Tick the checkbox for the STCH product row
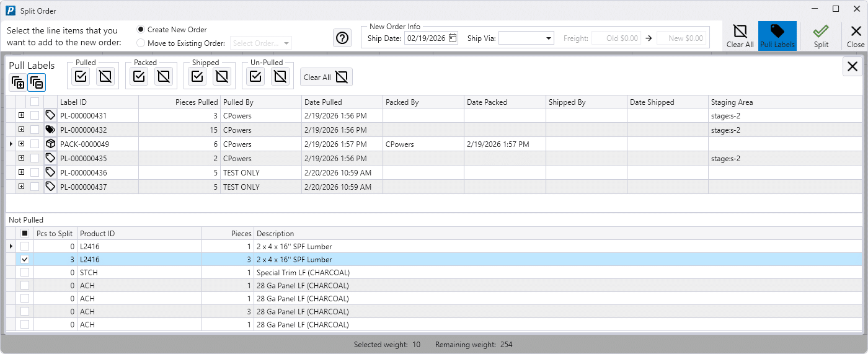Screen dimensions: 868x354 (x=25, y=272)
